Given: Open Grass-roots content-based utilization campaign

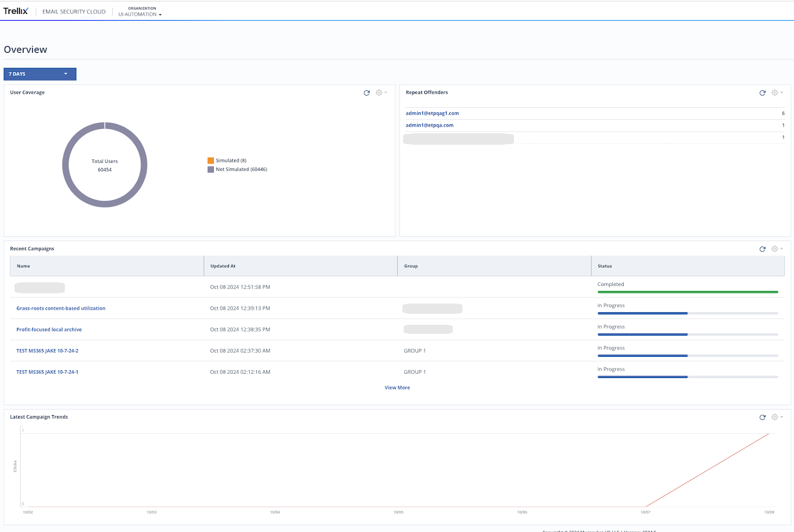Looking at the screenshot, I should click(61, 308).
